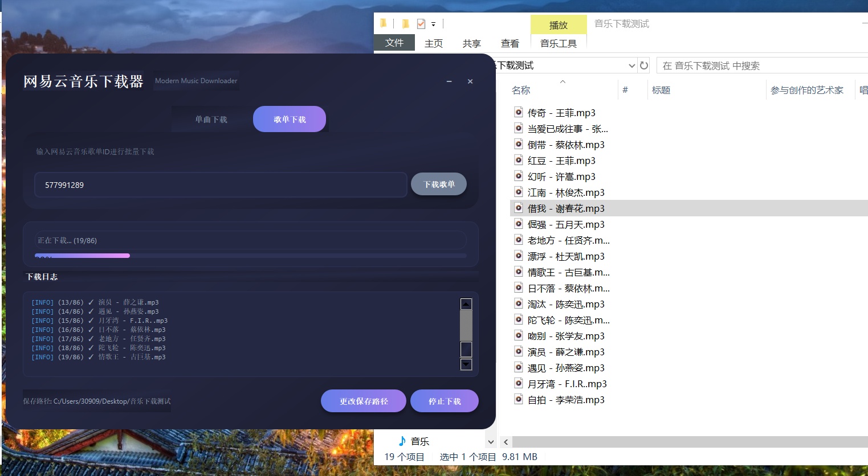Click mp3 icon of 情歌王 - 古巨基 file
868x476 pixels.
click(x=519, y=272)
